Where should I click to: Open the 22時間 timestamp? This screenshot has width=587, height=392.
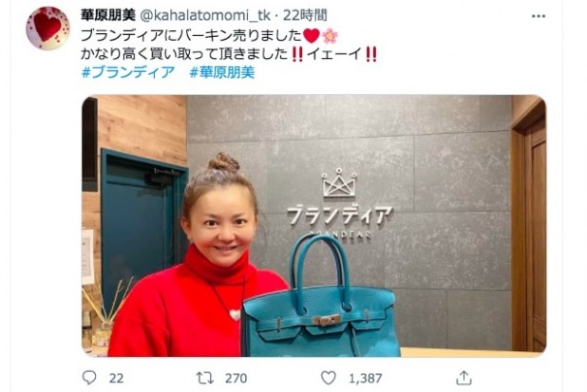click(305, 15)
